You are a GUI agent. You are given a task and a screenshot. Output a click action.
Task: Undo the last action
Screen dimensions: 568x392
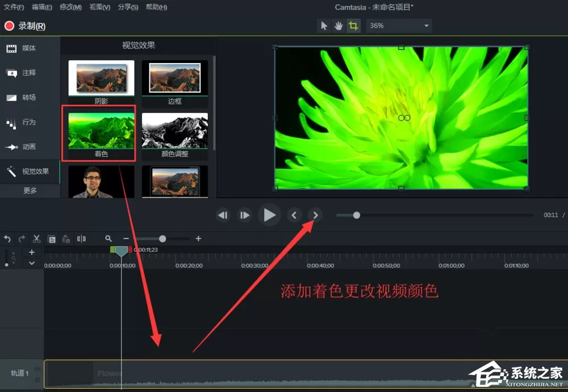pyautogui.click(x=7, y=239)
